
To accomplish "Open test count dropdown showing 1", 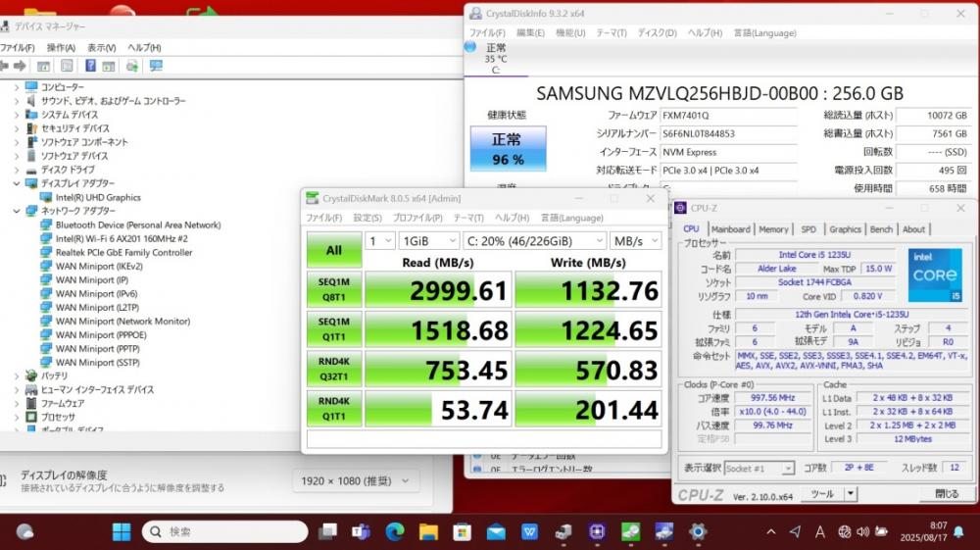I will pyautogui.click(x=380, y=241).
